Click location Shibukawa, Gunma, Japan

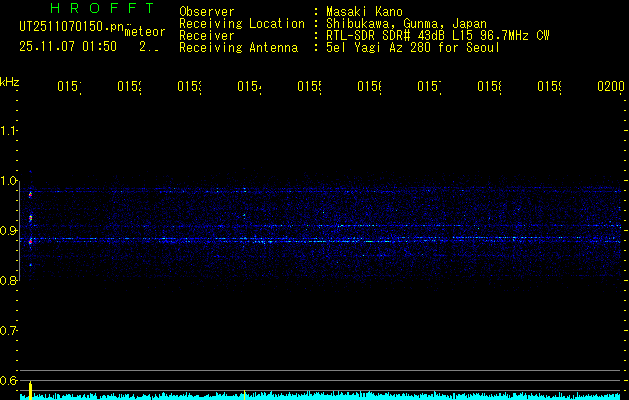[x=406, y=24]
